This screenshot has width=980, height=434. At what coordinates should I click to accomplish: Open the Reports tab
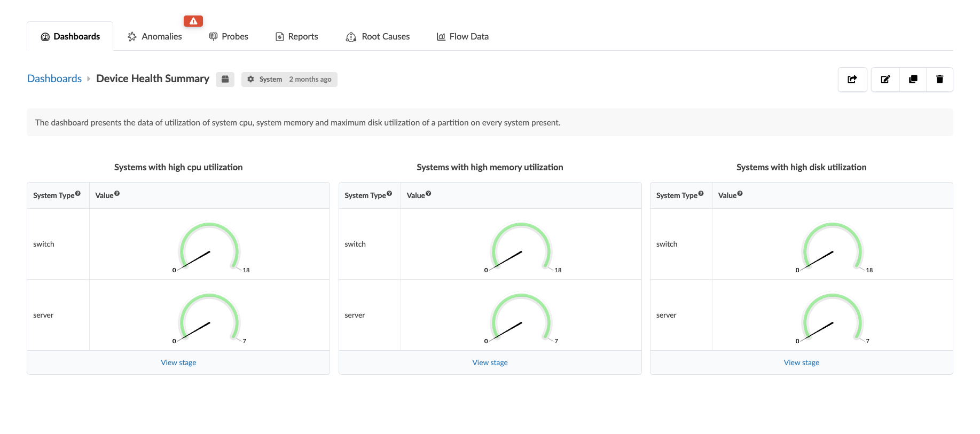point(297,36)
